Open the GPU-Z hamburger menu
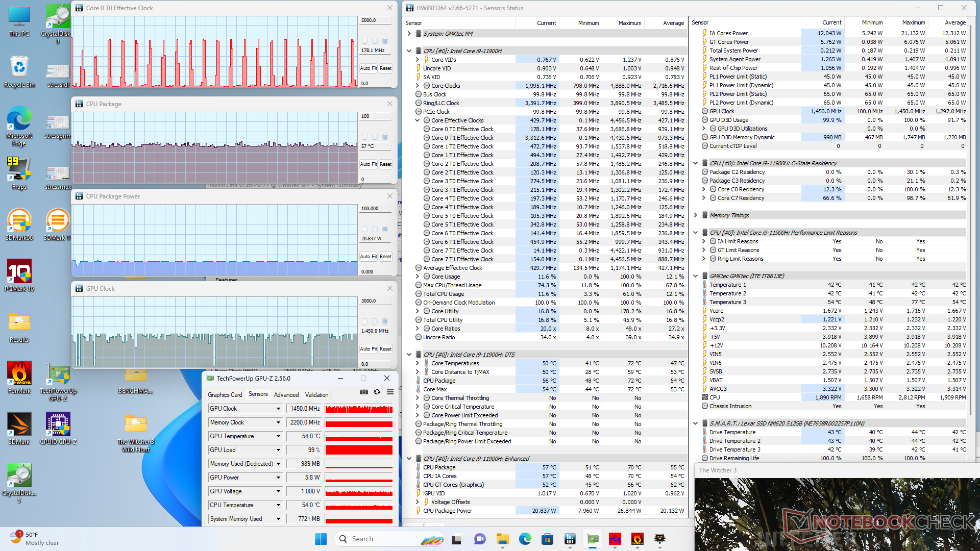 390,392
